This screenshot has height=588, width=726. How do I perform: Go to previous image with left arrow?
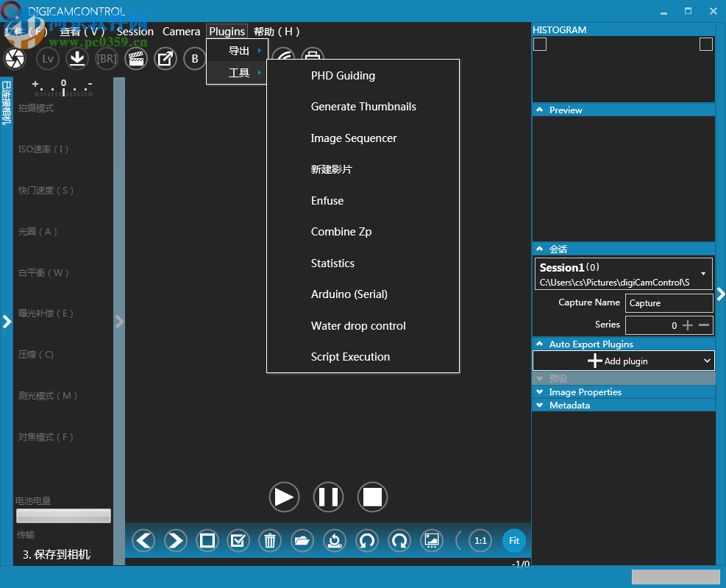pos(143,541)
